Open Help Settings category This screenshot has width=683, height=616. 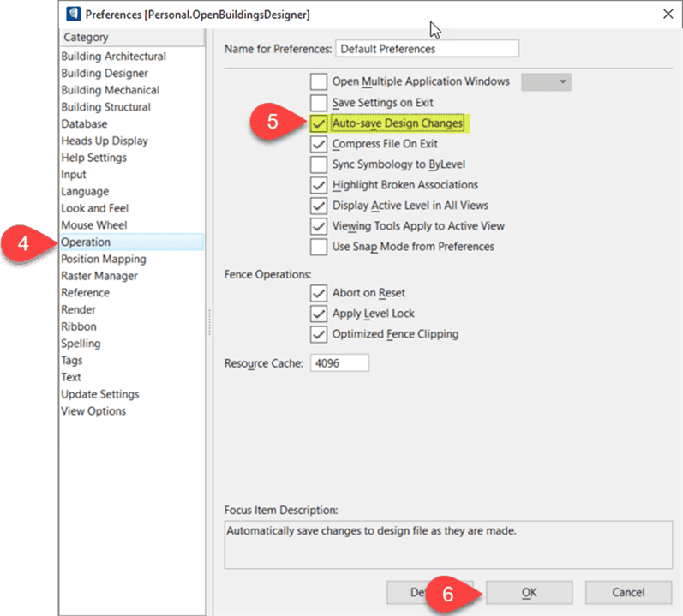coord(132,158)
